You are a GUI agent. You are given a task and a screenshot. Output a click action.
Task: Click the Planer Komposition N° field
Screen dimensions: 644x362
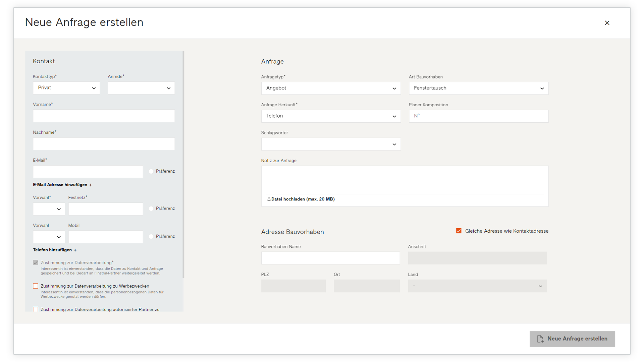[479, 116]
